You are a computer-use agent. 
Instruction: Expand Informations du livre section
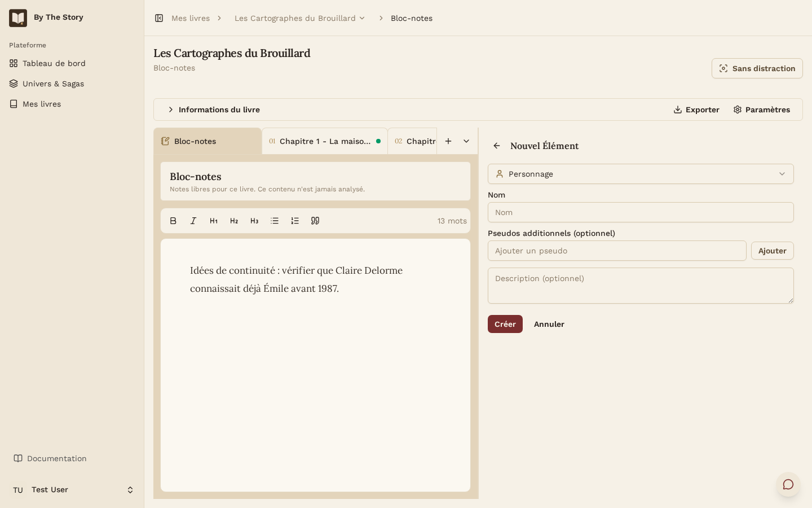tap(214, 110)
